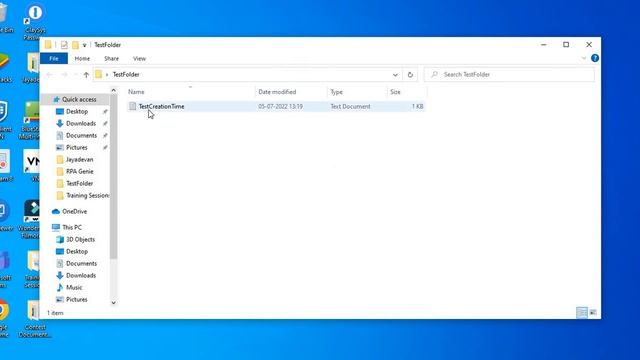
Task: Expand the ribbon using the chevron
Action: coord(584,58)
